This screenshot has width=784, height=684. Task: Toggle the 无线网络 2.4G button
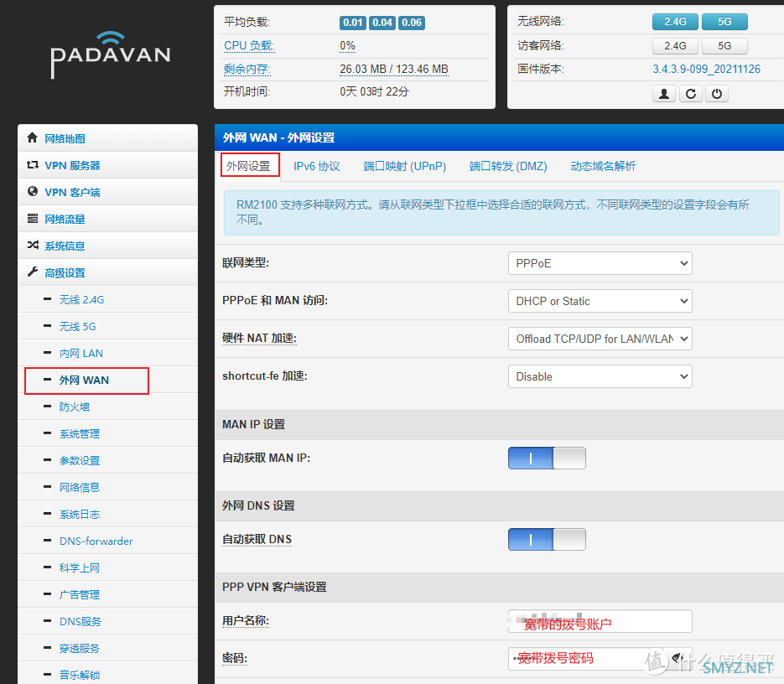click(x=675, y=22)
